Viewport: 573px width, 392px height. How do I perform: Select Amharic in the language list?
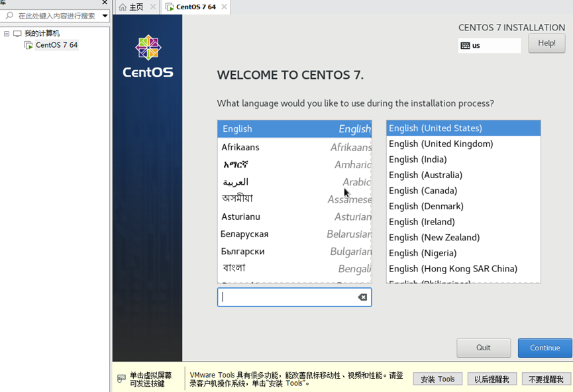[x=295, y=165]
